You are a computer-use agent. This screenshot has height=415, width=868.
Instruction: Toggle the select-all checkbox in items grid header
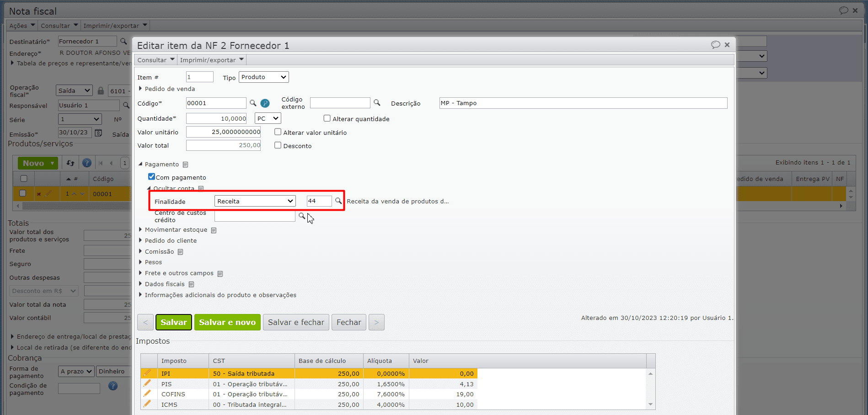[24, 179]
